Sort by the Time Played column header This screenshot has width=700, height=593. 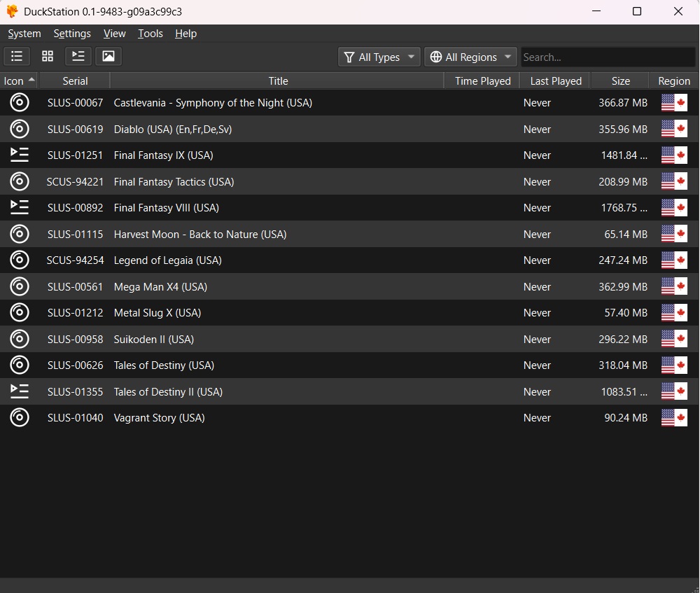482,81
